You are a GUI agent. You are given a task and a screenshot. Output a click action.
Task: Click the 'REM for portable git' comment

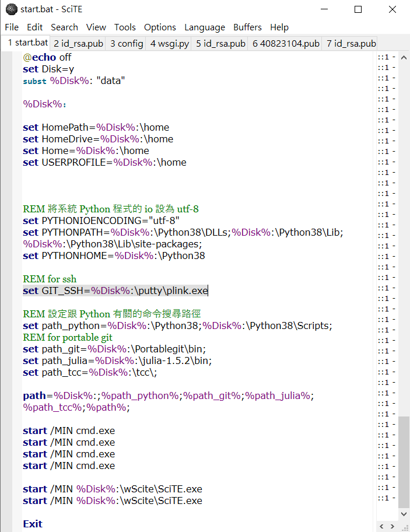68,338
